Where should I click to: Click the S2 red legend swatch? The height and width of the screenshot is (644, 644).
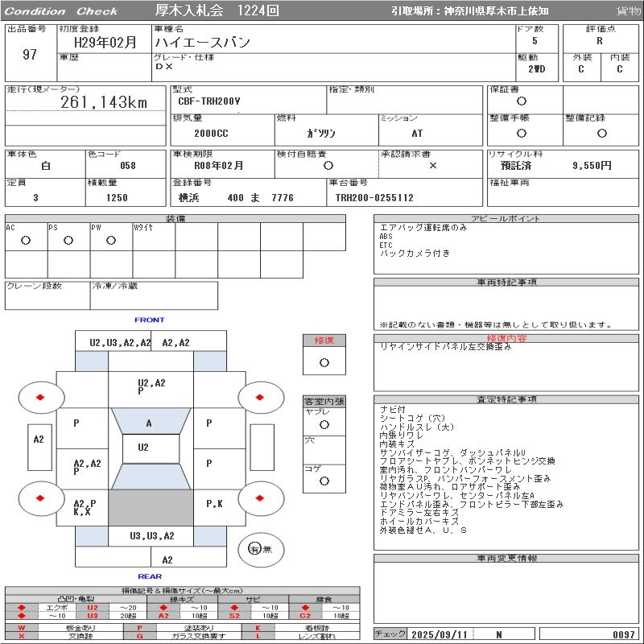(x=234, y=616)
